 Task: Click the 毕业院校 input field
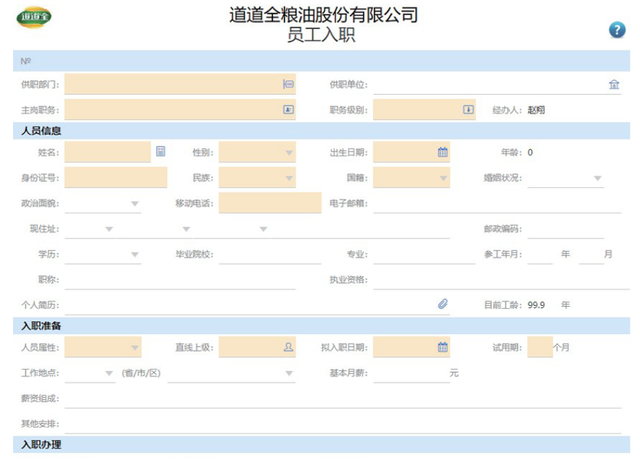(x=270, y=254)
